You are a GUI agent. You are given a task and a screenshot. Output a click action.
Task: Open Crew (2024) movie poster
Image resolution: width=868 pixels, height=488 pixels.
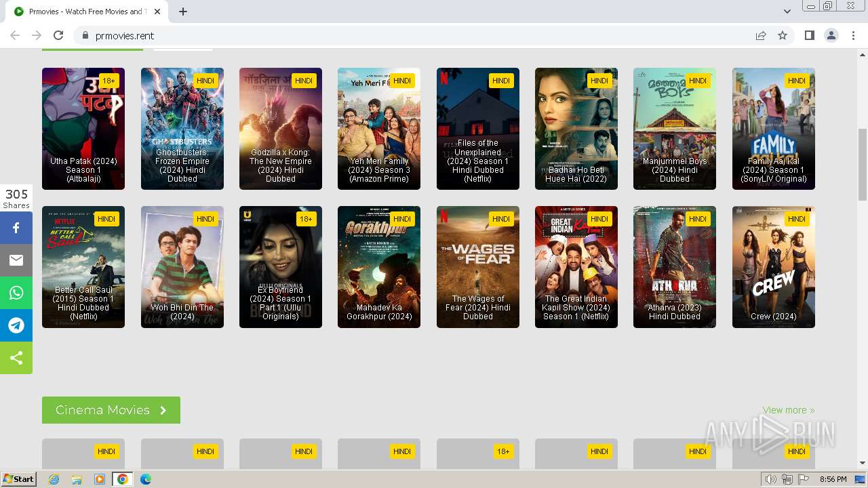774,267
